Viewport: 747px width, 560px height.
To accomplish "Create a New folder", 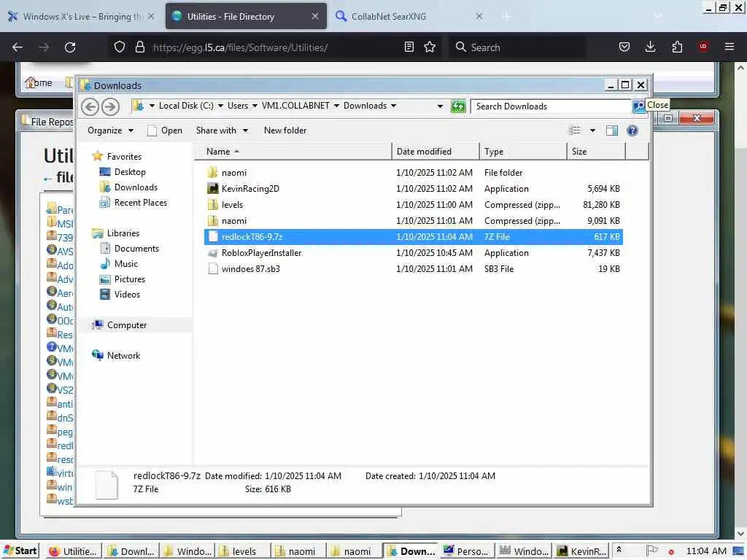I will pos(285,131).
